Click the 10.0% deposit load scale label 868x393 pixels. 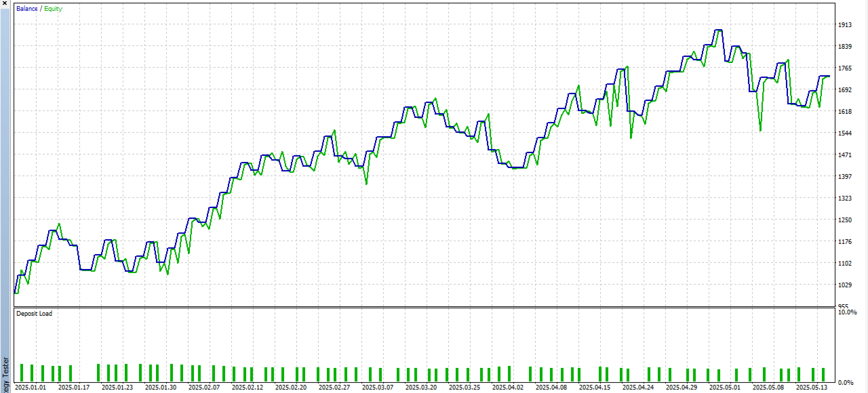coord(847,312)
